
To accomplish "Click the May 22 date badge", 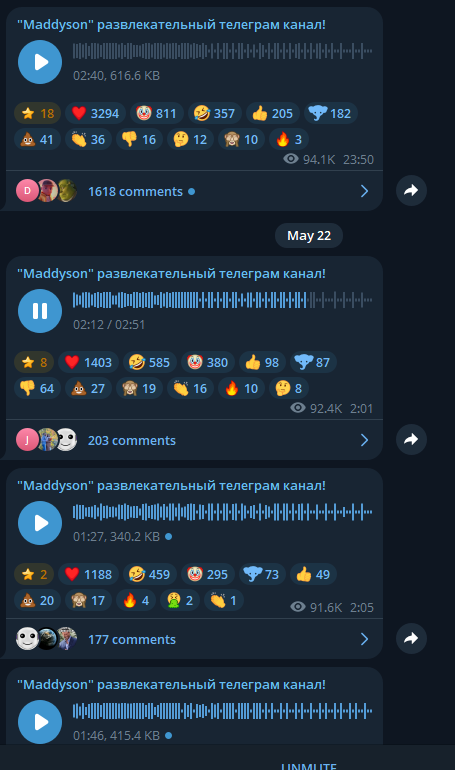I will tap(309, 236).
